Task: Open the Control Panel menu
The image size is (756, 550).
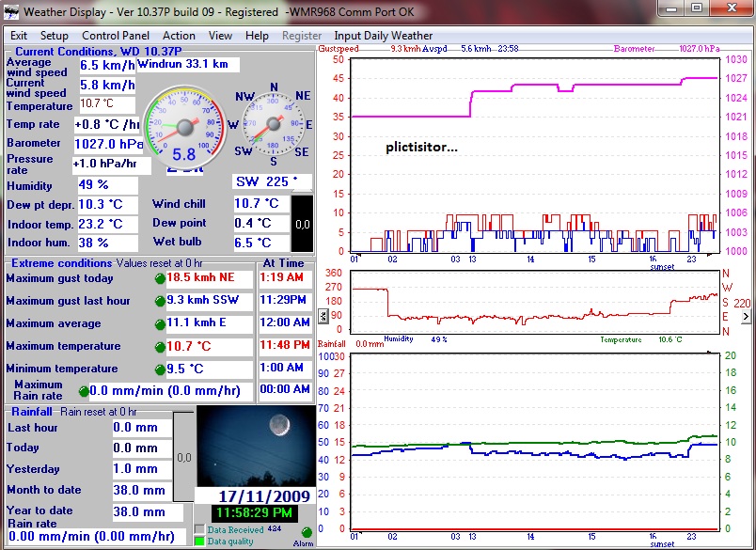Action: (116, 36)
